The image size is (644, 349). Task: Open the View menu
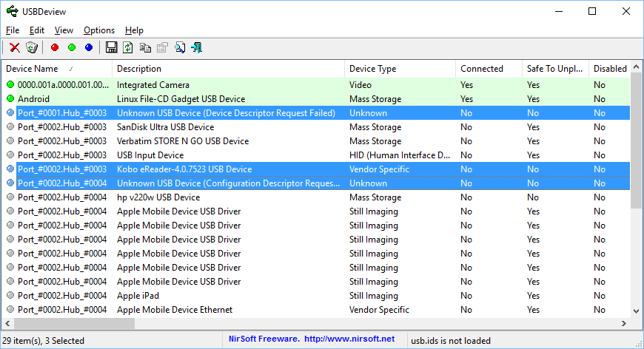[64, 30]
